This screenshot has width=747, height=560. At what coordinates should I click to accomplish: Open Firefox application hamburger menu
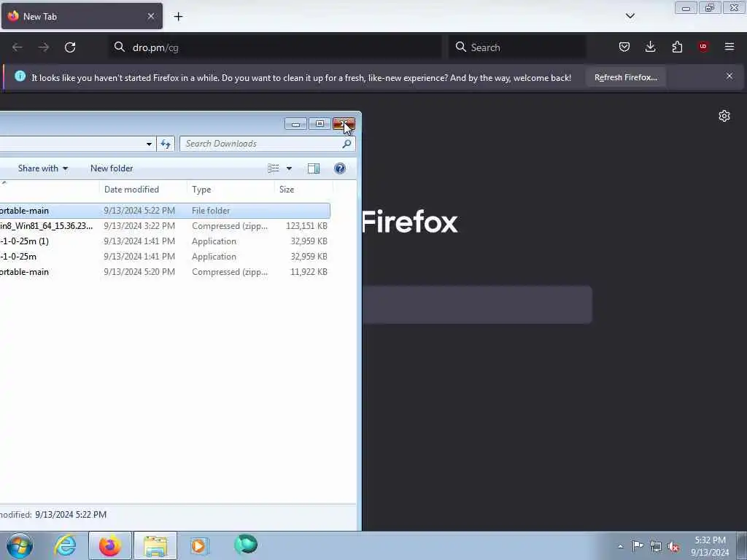[729, 47]
